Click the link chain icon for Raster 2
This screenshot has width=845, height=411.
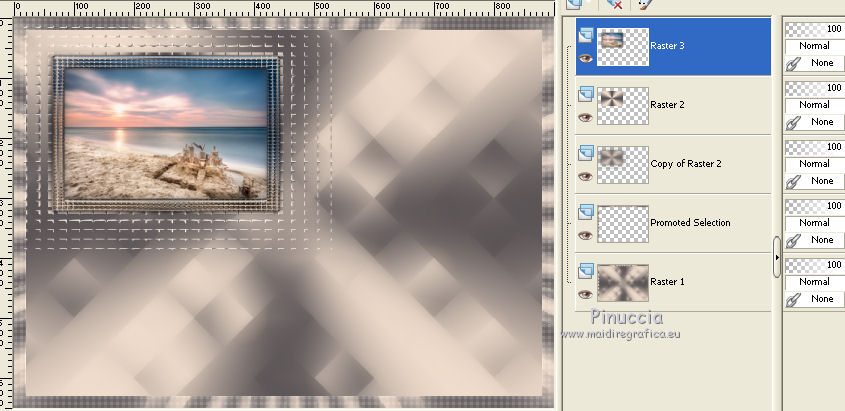792,123
